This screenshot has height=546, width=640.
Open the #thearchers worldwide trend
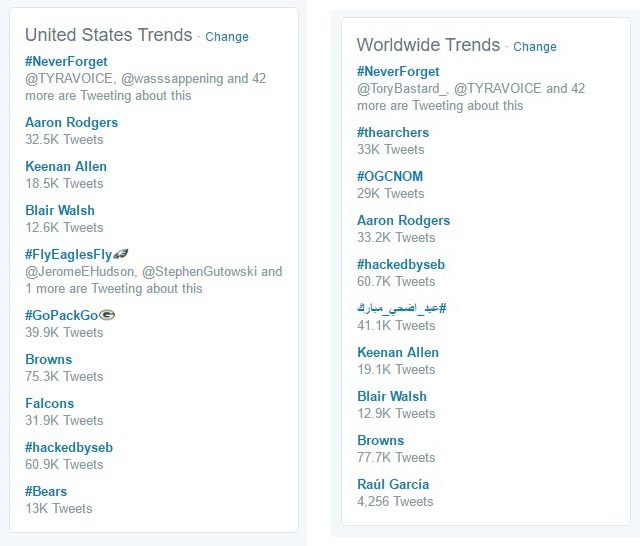coord(393,133)
